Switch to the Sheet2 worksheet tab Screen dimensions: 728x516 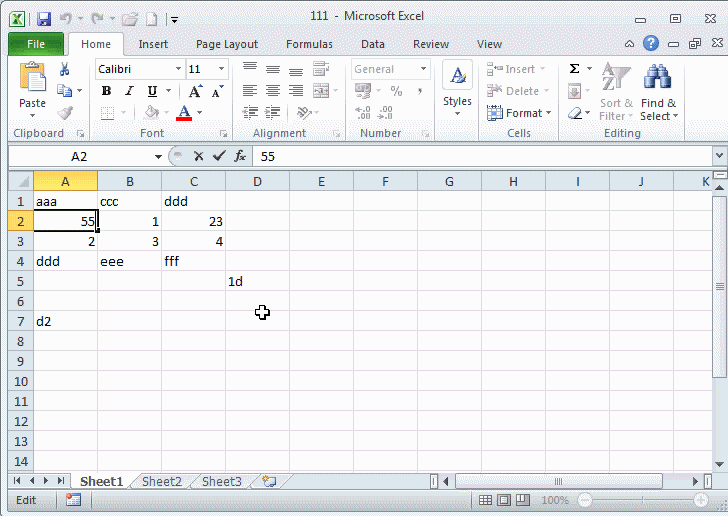(x=161, y=481)
